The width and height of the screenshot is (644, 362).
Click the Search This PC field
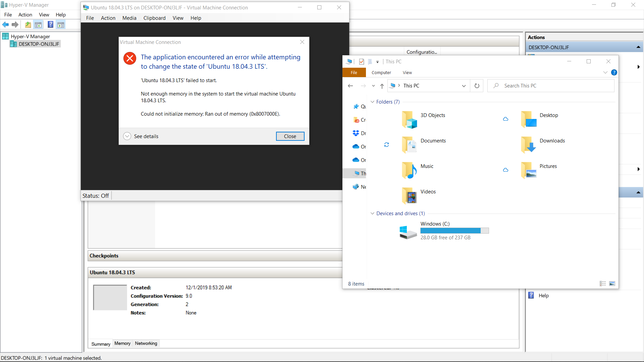[x=553, y=86]
